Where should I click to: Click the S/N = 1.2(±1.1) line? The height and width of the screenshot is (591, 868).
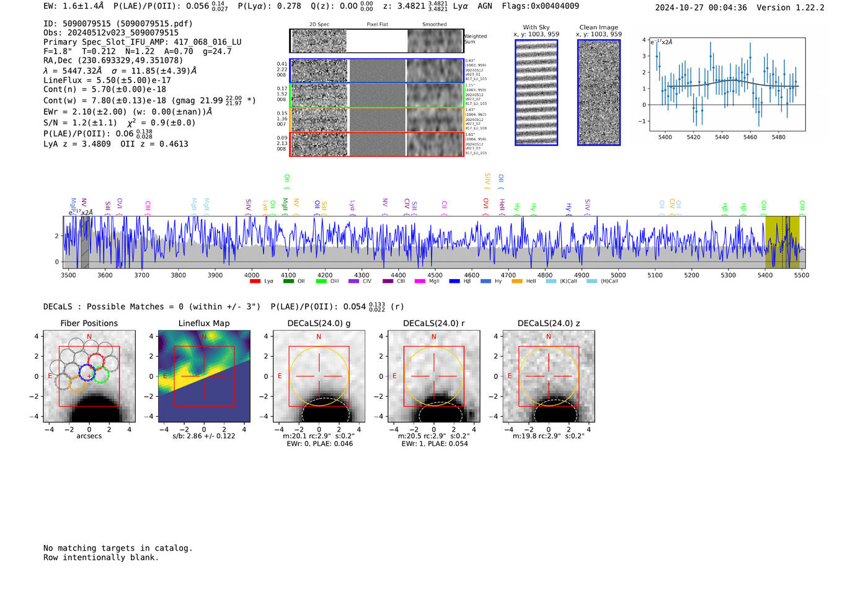tap(120, 122)
